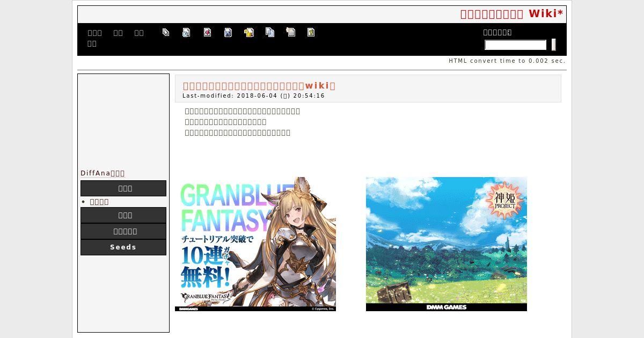This screenshot has width=644, height=338.
Task: Click the blue floppy-disk backup icon
Action: (228, 32)
